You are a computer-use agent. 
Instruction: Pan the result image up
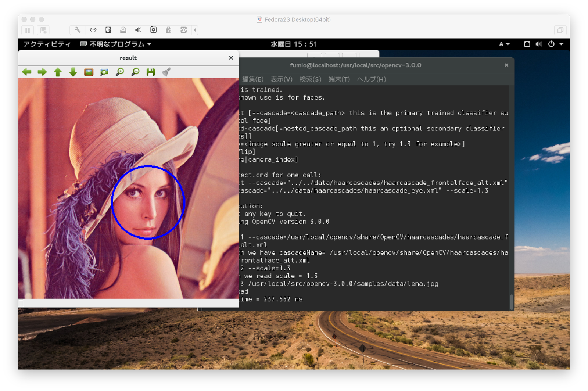tap(58, 72)
